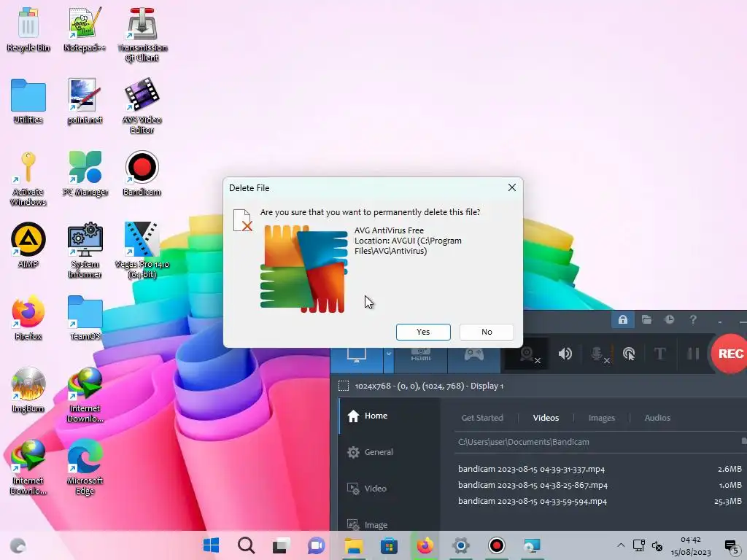Click Transmission Qt Client desktop shortcut
The height and width of the screenshot is (560, 747).
[142, 34]
